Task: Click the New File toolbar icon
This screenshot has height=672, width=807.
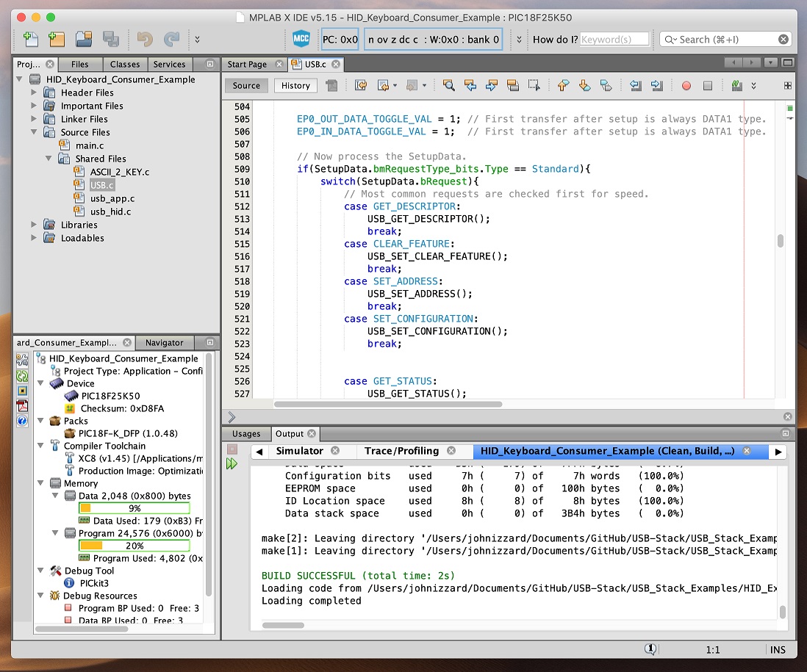Action: point(30,39)
